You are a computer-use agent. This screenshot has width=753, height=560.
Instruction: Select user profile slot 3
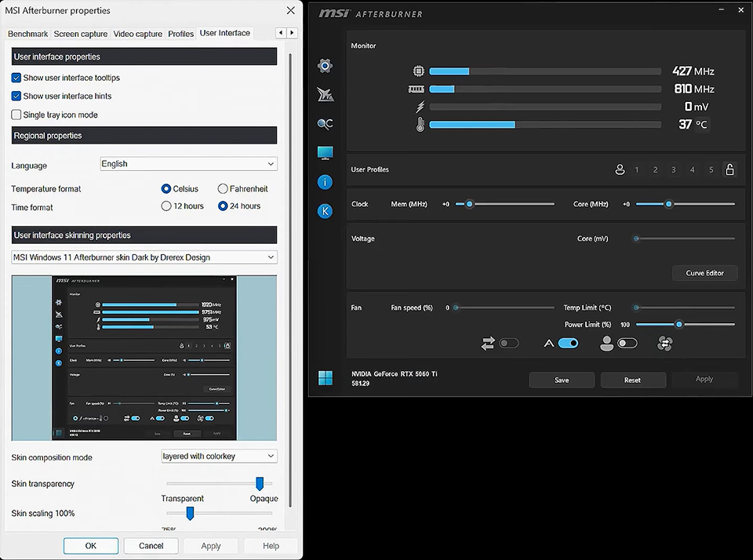tap(674, 169)
